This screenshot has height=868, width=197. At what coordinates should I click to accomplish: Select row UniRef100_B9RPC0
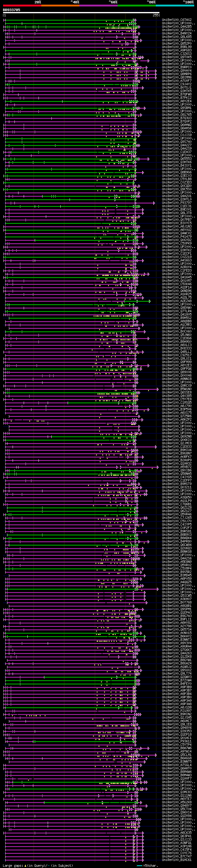(x=177, y=67)
